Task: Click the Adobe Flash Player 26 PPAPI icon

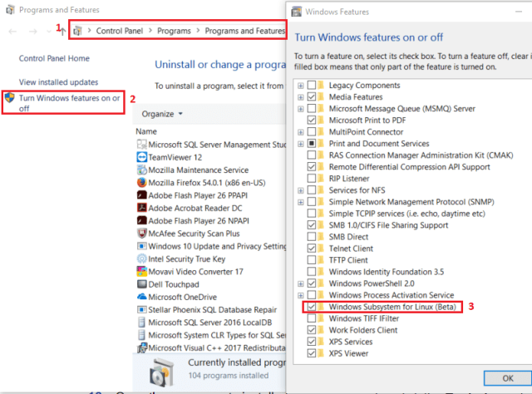Action: 141,195
